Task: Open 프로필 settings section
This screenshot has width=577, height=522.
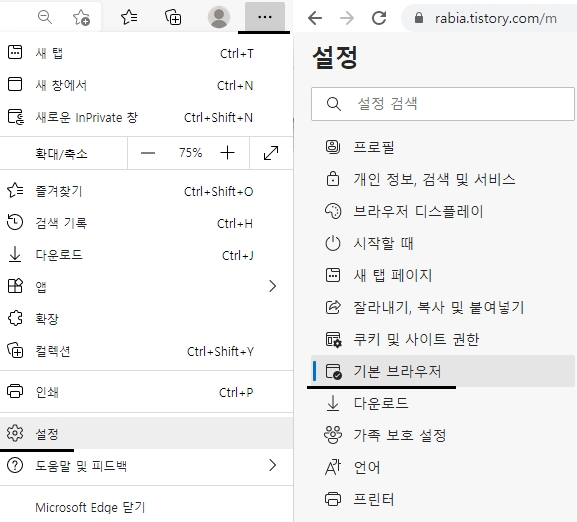Action: tap(443, 147)
